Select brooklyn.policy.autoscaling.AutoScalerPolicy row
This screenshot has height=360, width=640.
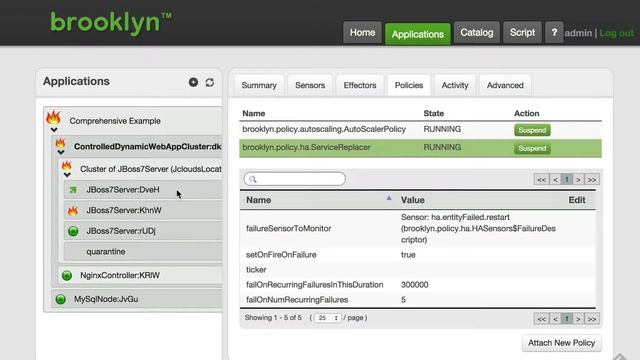[420, 130]
